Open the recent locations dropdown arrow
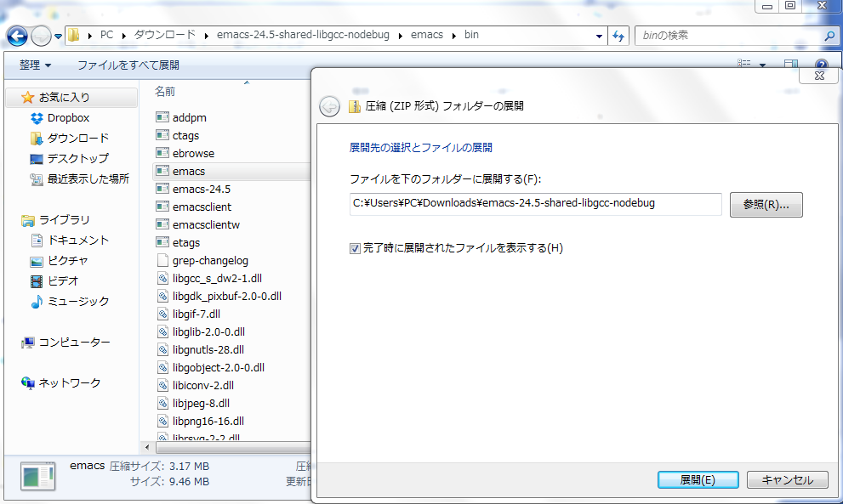The height and width of the screenshot is (504, 843). pos(58,37)
